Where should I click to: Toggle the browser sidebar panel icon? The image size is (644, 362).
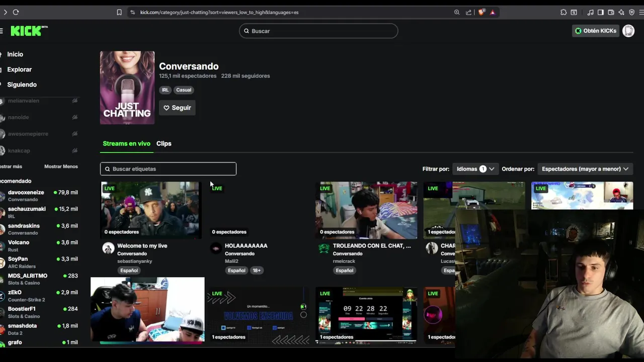600,12
